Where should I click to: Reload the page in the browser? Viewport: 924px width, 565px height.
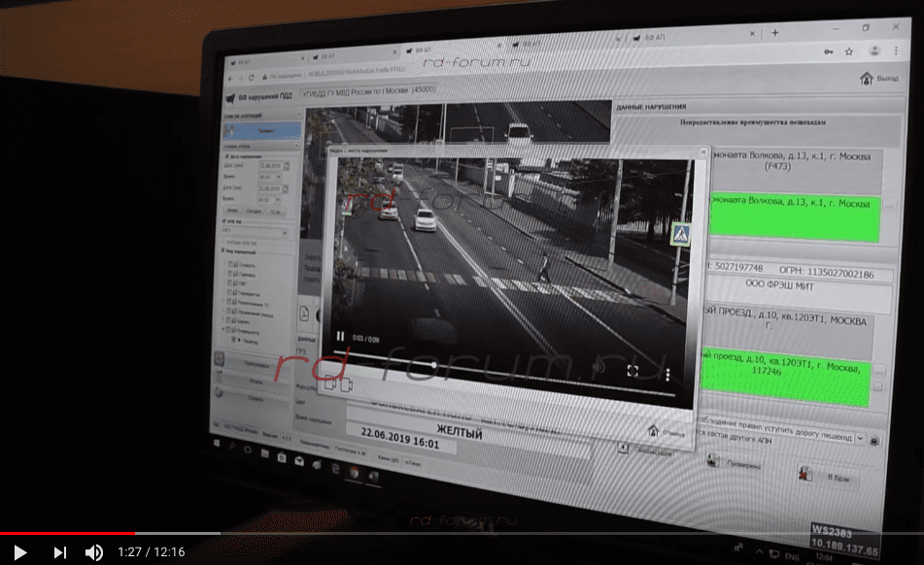251,78
